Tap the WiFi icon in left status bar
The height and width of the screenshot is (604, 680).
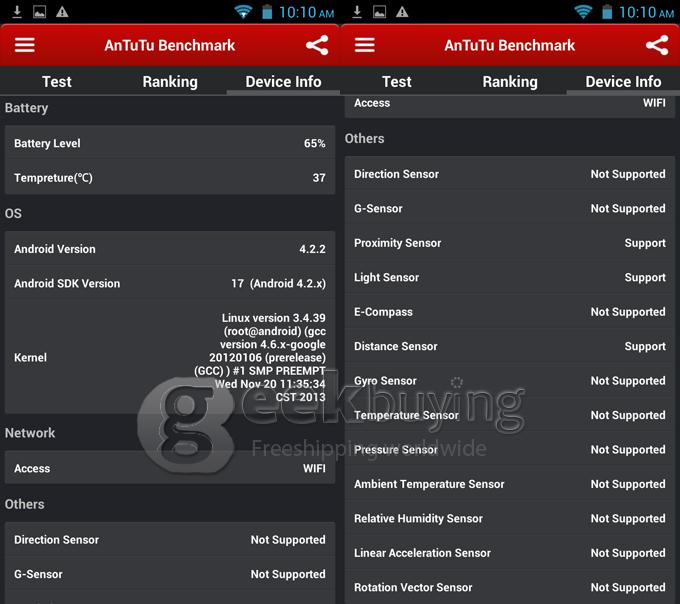point(243,12)
